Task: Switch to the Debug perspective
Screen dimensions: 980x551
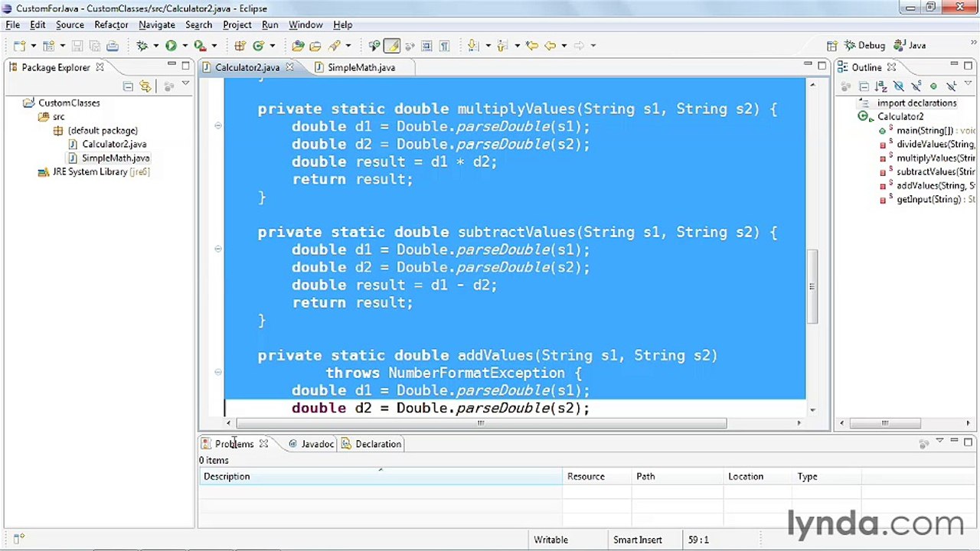Action: pyautogui.click(x=864, y=46)
